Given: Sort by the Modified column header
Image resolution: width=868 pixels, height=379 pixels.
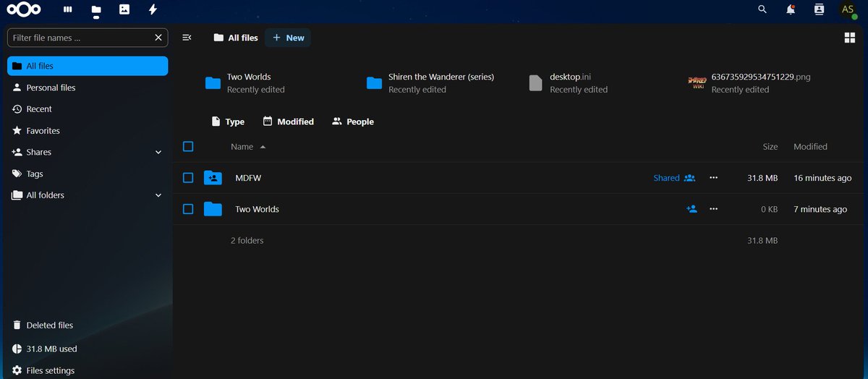Looking at the screenshot, I should tap(810, 147).
